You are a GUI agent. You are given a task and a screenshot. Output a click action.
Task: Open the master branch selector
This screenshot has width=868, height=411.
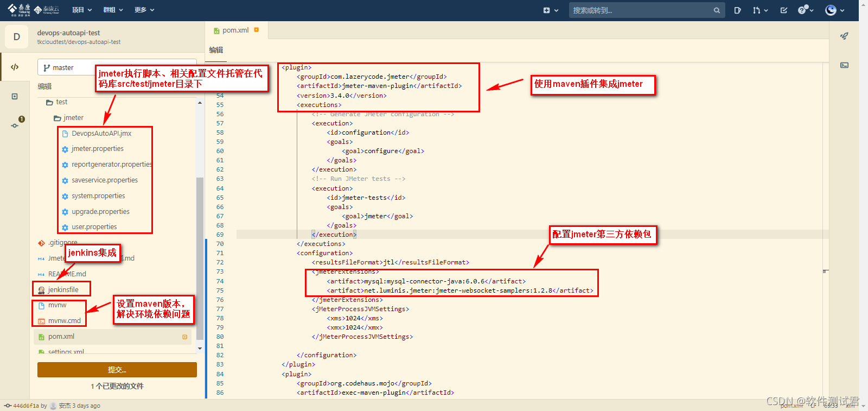(x=117, y=67)
